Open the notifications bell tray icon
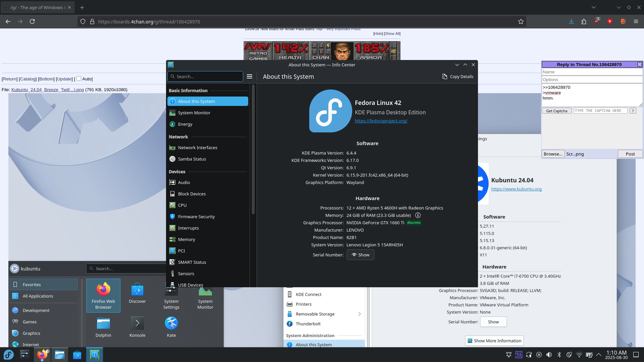The height and width of the screenshot is (362, 644). 509,355
